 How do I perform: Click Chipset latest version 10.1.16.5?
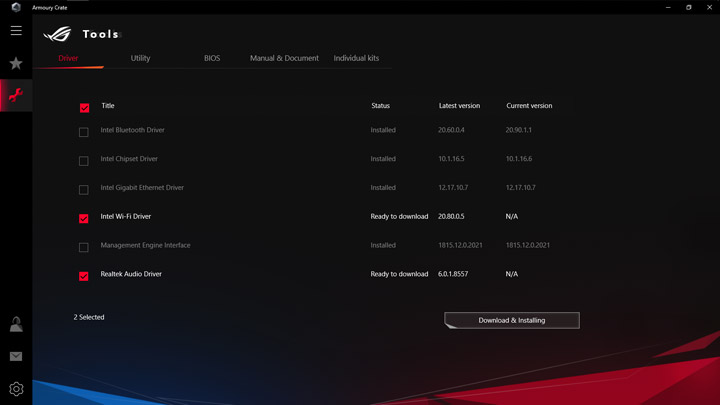(451, 159)
